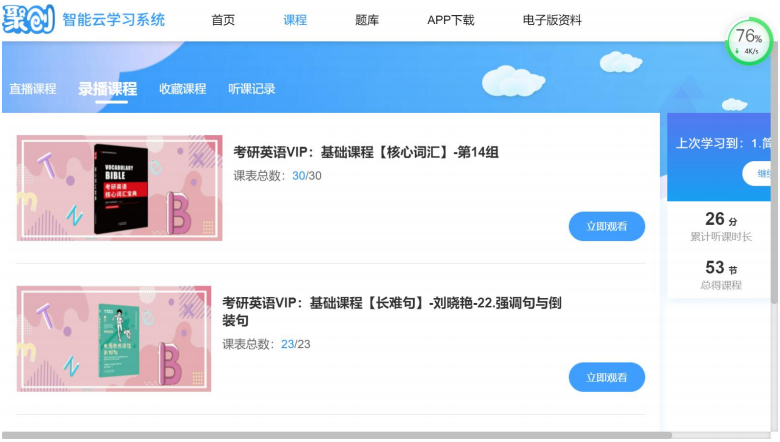The width and height of the screenshot is (780, 442).
Task: Open the 76% network speed floating widget
Action: click(x=749, y=42)
